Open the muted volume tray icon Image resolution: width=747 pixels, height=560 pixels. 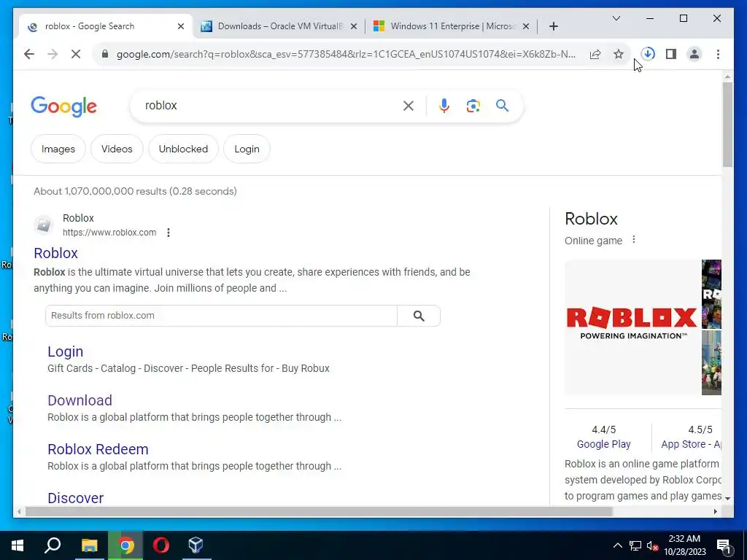pos(652,545)
